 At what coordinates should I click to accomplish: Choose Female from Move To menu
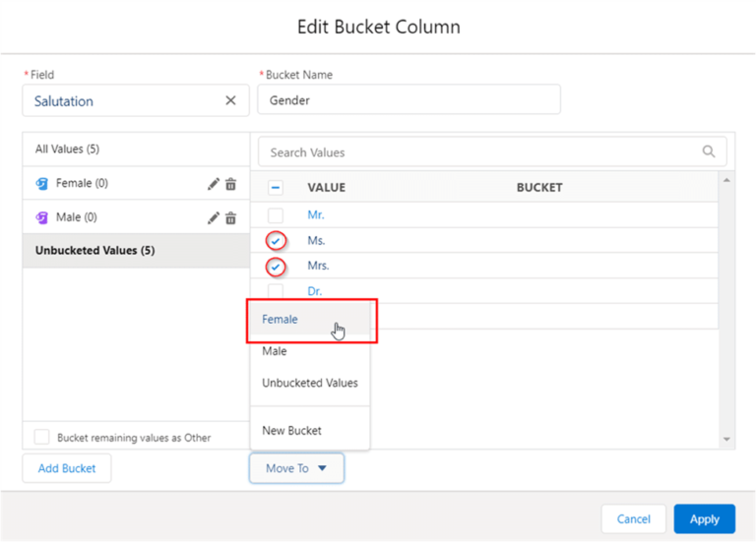[x=310, y=320]
